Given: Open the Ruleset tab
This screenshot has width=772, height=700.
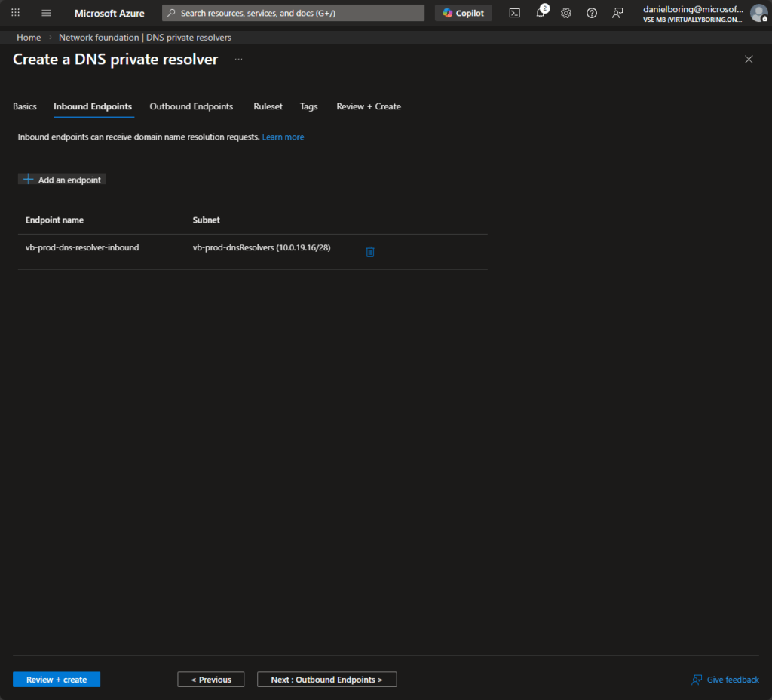Looking at the screenshot, I should pos(268,106).
